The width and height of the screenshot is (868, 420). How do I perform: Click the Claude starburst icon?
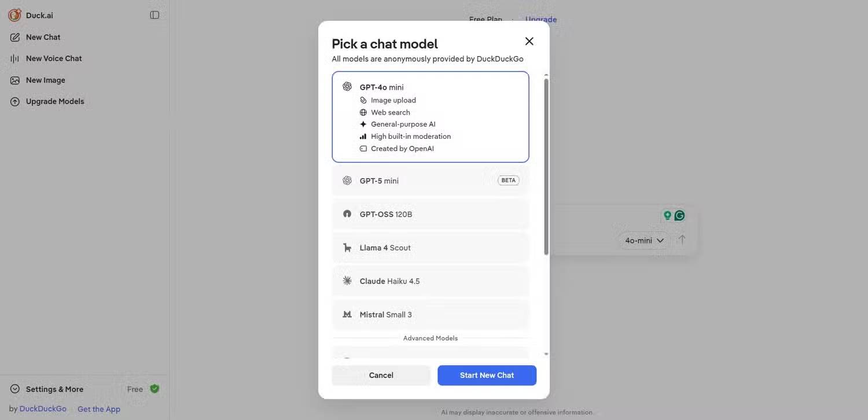pyautogui.click(x=347, y=281)
